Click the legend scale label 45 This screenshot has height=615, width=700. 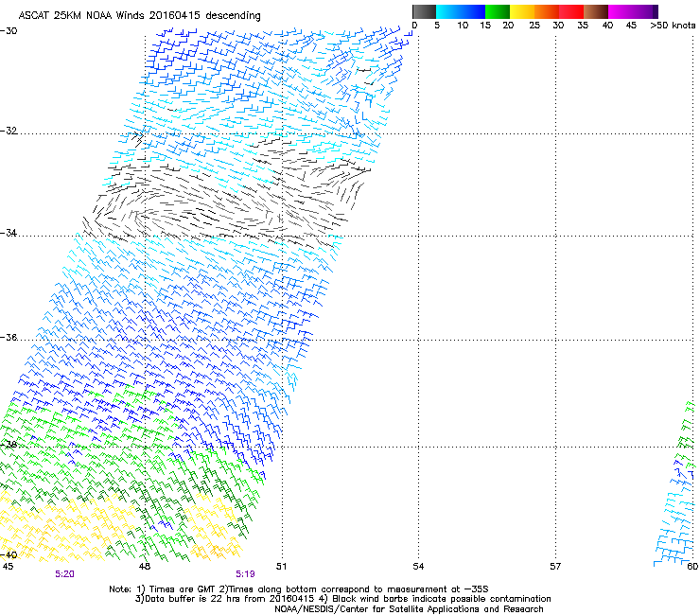coord(631,26)
